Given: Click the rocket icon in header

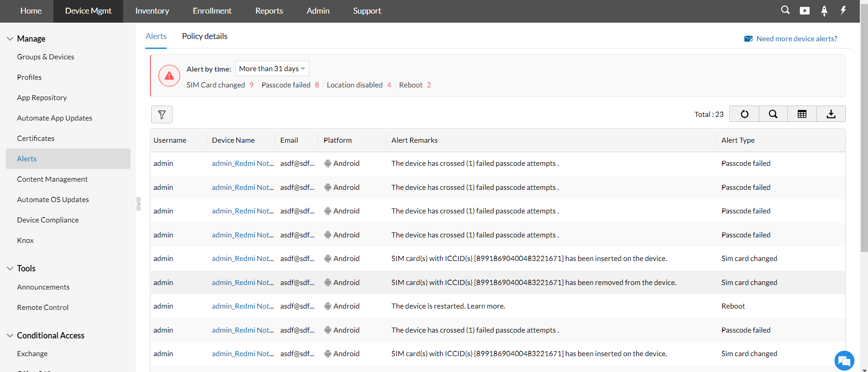Looking at the screenshot, I should click(824, 11).
